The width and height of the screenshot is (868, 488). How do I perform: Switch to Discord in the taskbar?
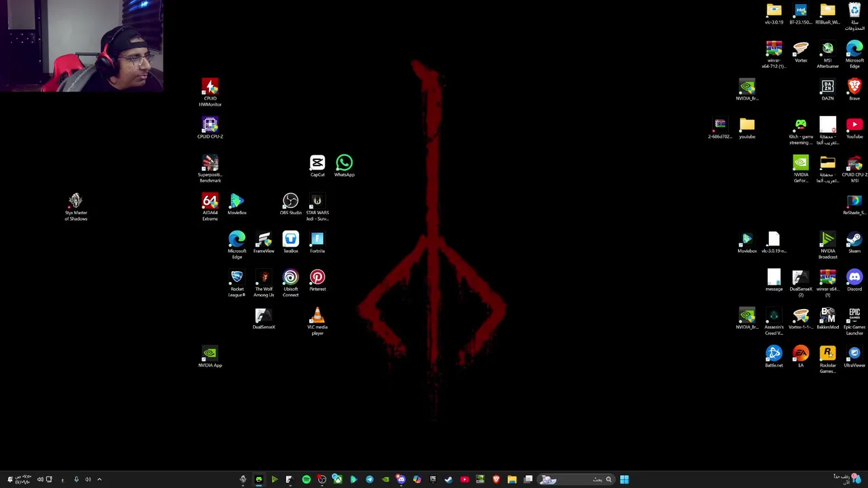(401, 480)
